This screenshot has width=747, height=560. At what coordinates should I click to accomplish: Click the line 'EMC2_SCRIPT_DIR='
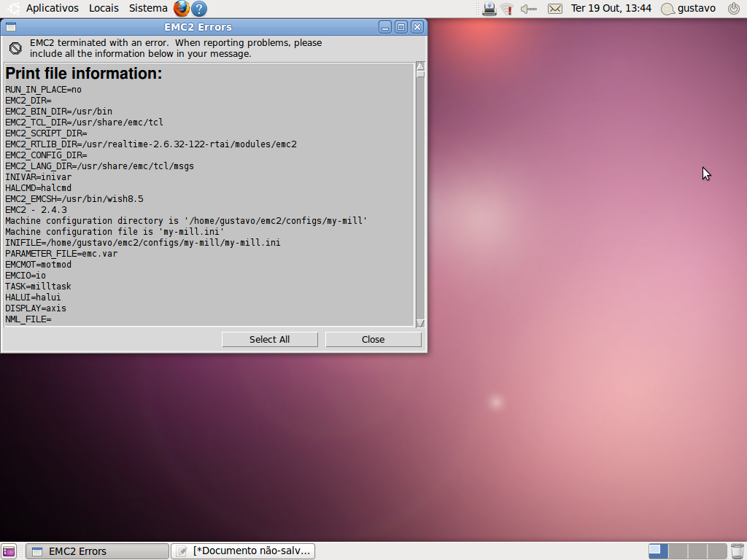pyautogui.click(x=46, y=133)
